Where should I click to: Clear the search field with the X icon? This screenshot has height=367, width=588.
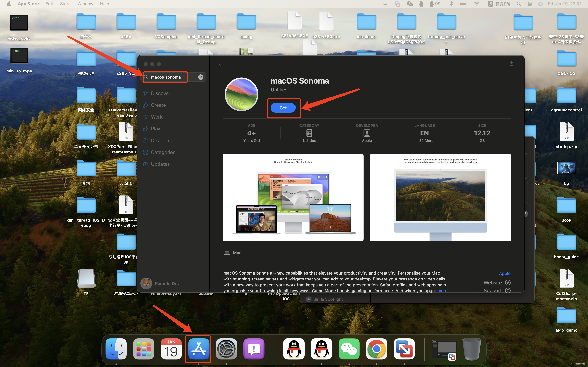pyautogui.click(x=200, y=77)
